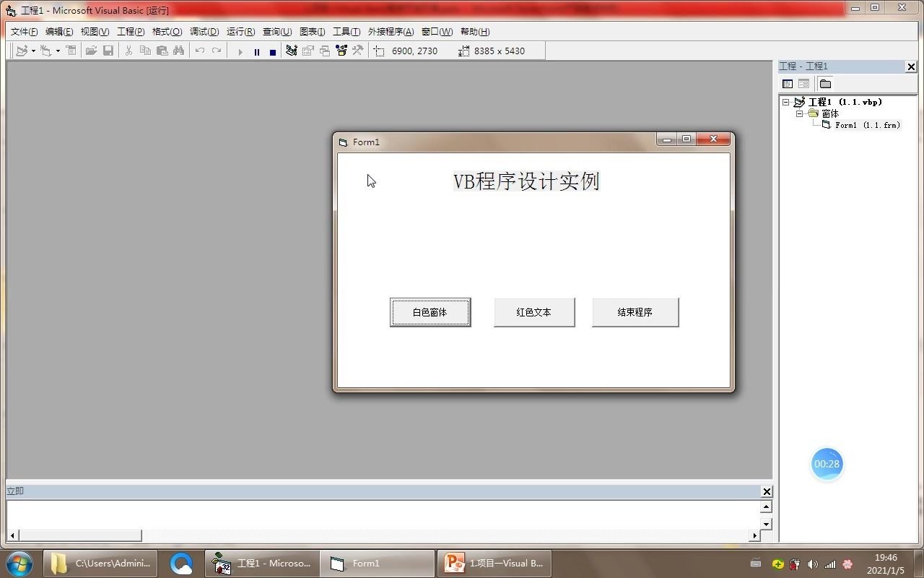Image resolution: width=924 pixels, height=578 pixels.
Task: Click the 白色窗体 button on Form1
Action: tap(430, 312)
